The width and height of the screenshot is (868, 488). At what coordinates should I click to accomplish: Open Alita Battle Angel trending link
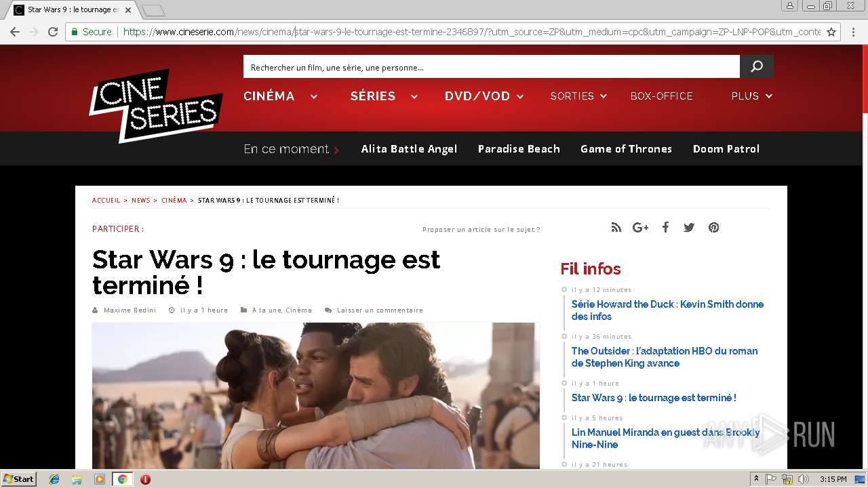pyautogui.click(x=409, y=149)
